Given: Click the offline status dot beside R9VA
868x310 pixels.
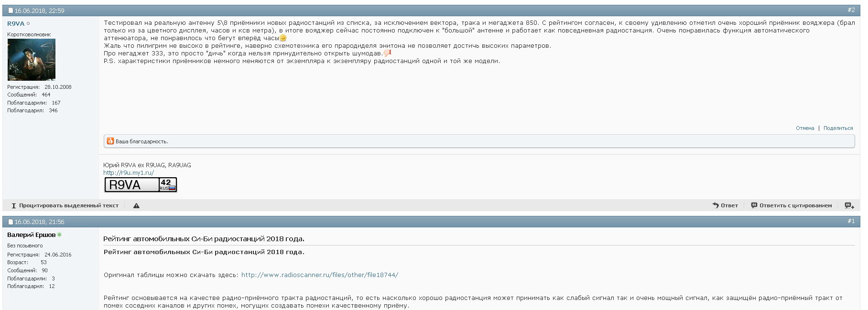Looking at the screenshot, I should click(28, 24).
